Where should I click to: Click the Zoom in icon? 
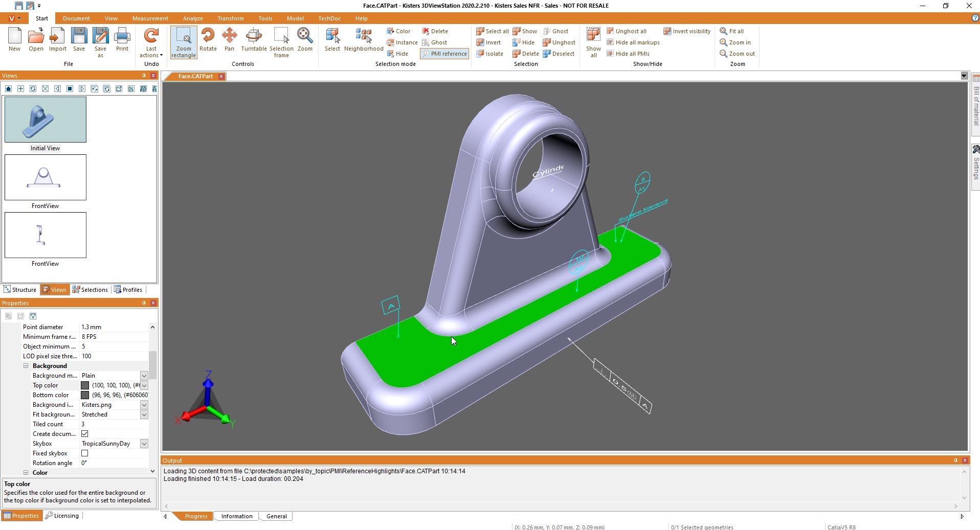click(x=735, y=42)
